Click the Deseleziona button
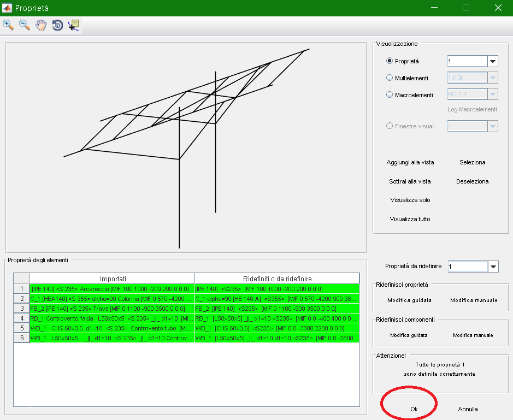Image resolution: width=513 pixels, height=420 pixels. point(473,181)
